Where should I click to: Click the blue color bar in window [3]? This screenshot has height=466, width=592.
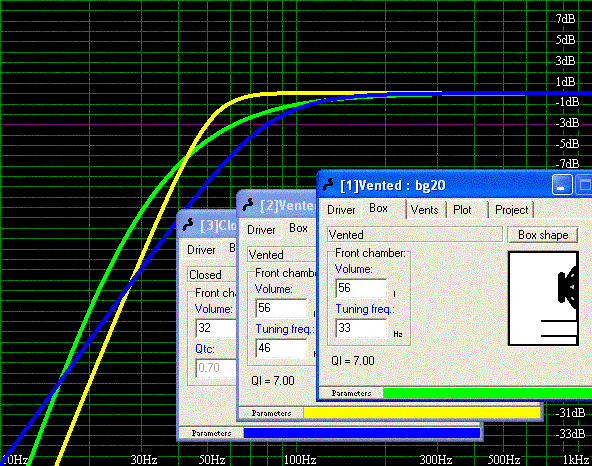[x=362, y=433]
